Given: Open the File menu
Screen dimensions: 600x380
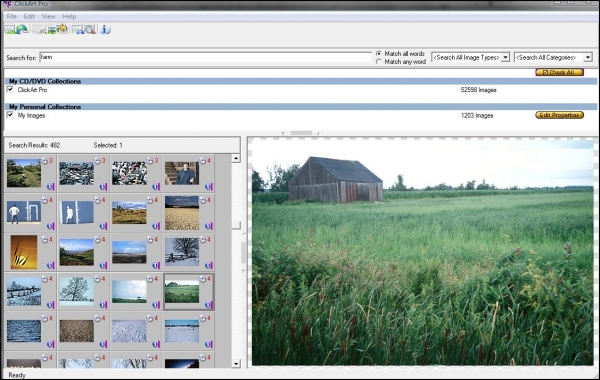Looking at the screenshot, I should 11,16.
